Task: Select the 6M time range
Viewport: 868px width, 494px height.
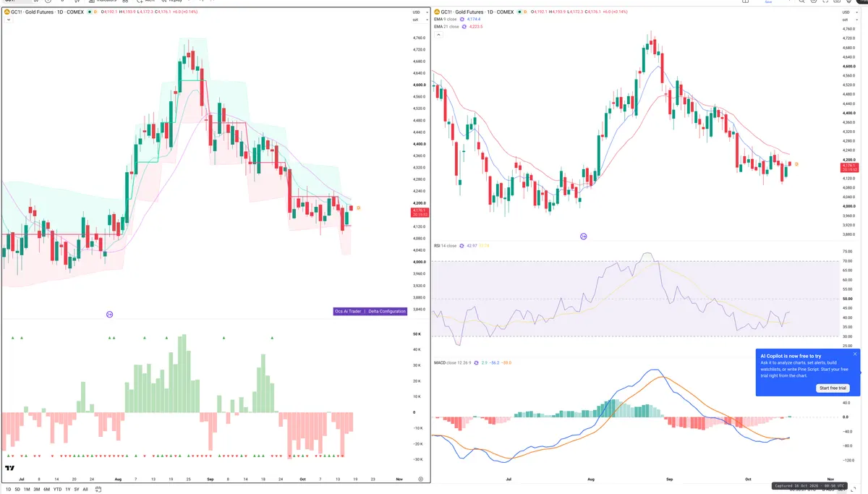Action: 46,489
